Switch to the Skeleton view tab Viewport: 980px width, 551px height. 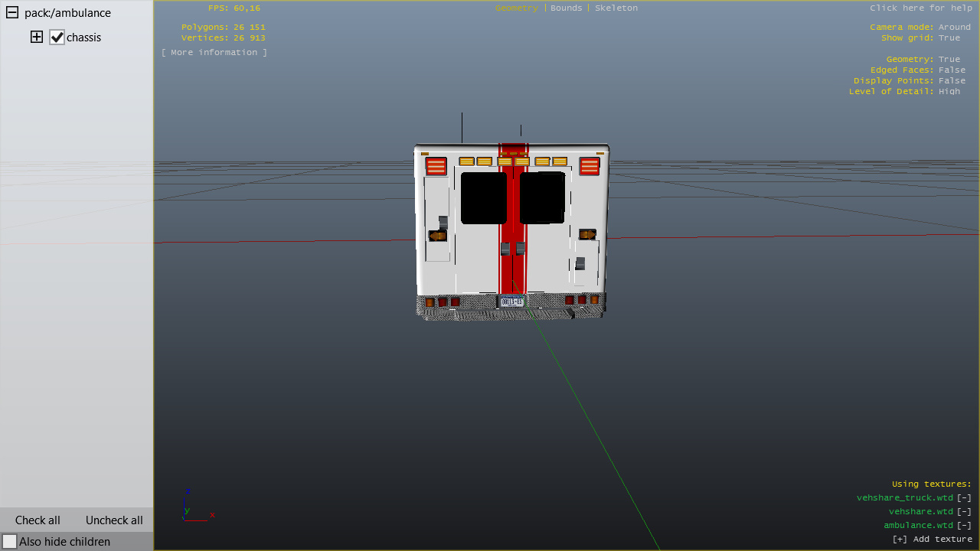(616, 8)
